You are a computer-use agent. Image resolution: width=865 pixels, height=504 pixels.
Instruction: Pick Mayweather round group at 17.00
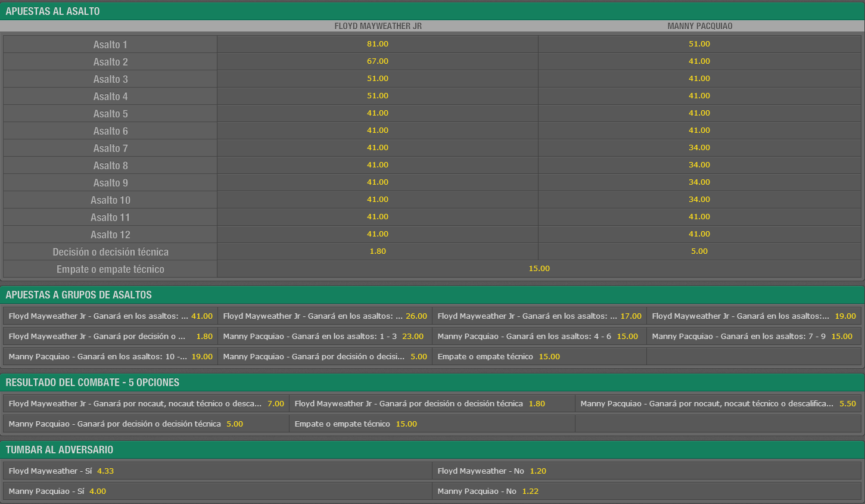click(x=539, y=316)
